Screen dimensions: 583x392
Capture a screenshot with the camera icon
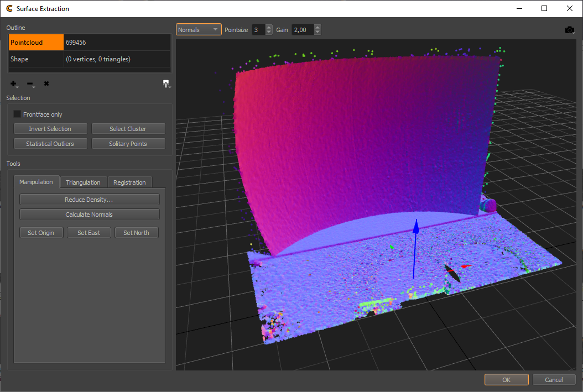click(570, 29)
